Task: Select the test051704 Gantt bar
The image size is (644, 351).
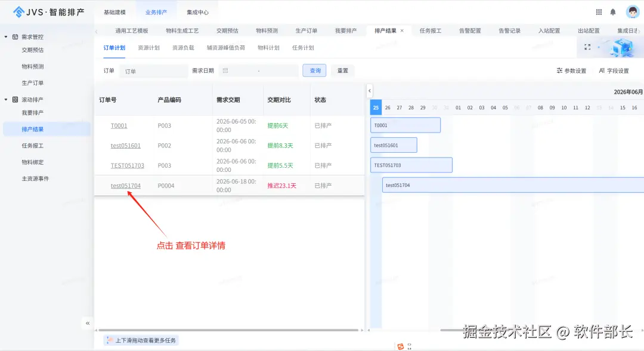Action: tap(513, 185)
